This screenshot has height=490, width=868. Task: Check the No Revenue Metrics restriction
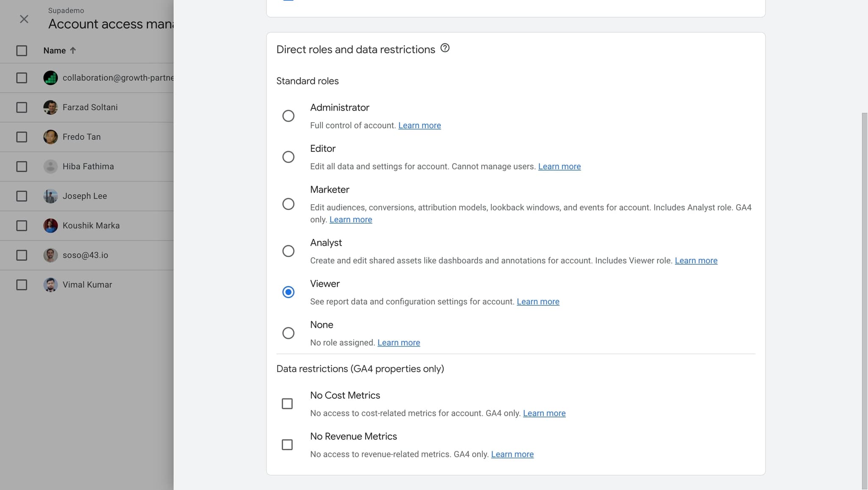[x=287, y=445]
